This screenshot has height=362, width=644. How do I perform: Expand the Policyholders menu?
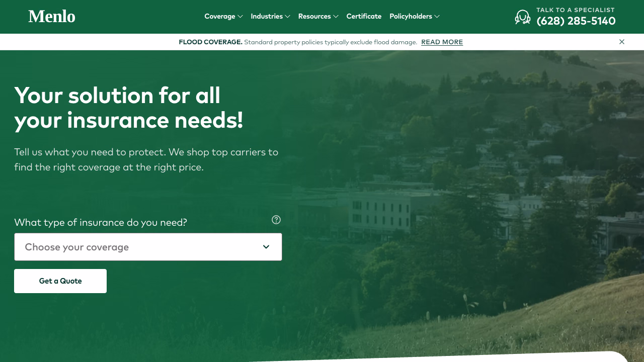415,16
